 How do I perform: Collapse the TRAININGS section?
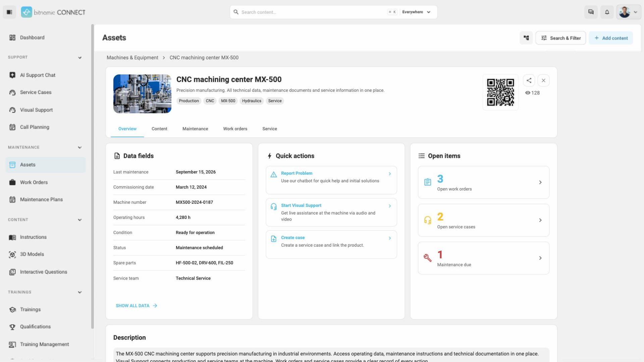click(80, 292)
